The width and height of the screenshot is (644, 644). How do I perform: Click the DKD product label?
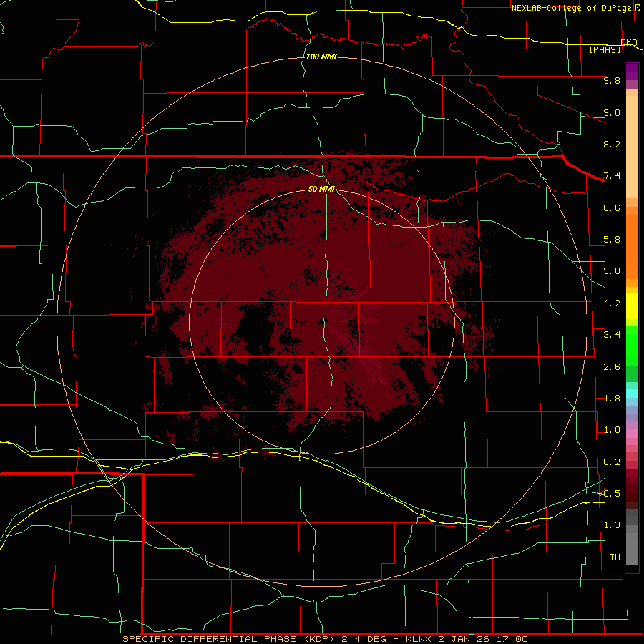click(629, 42)
